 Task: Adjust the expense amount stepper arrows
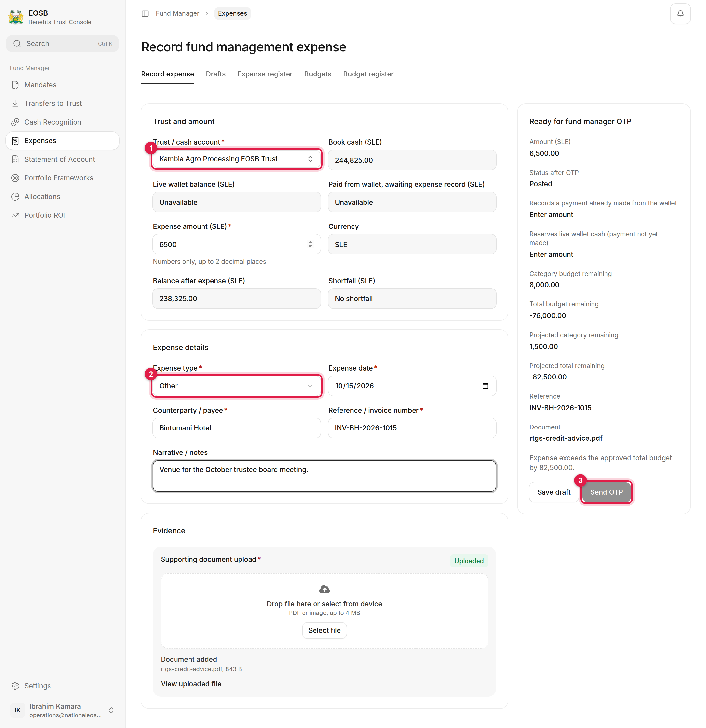pyautogui.click(x=310, y=244)
